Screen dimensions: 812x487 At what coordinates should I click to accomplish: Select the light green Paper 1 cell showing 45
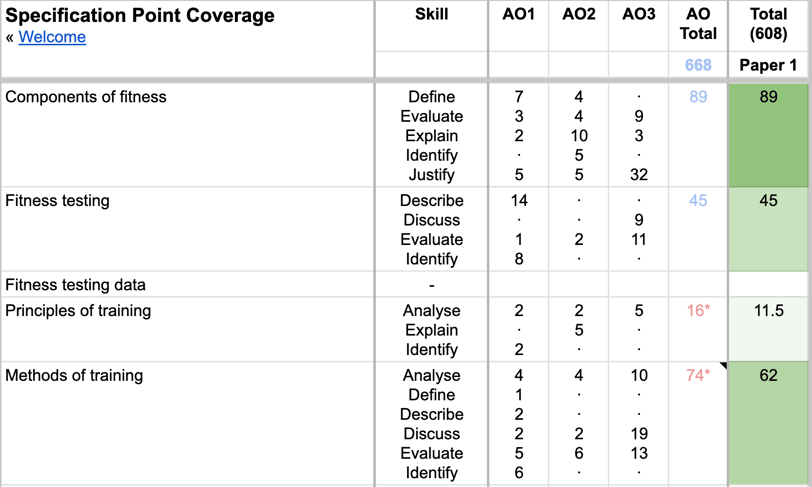(768, 228)
